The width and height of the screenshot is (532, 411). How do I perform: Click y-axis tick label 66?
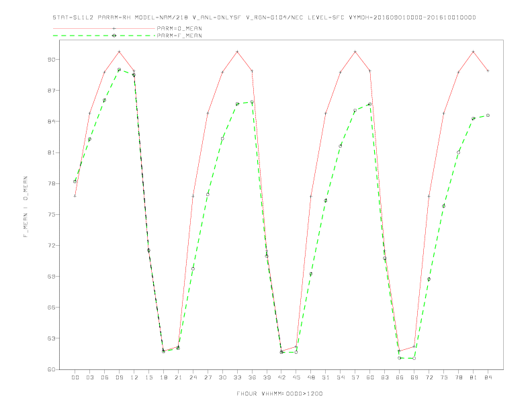[51, 307]
